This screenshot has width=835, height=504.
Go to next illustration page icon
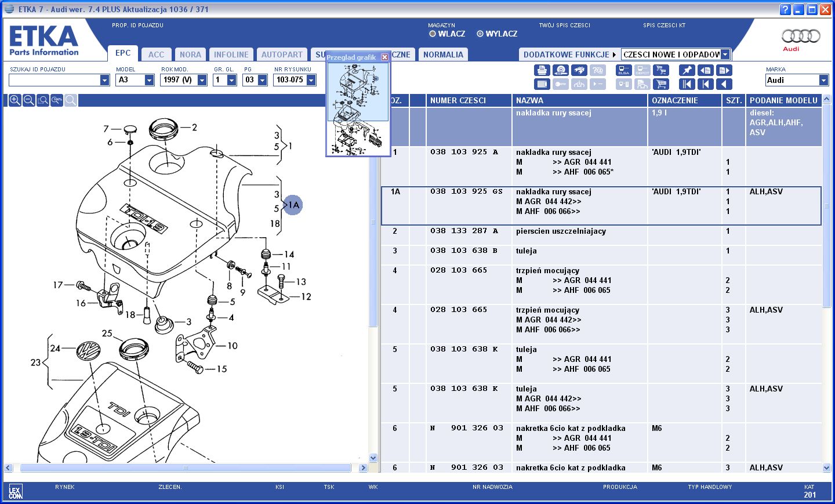click(724, 70)
